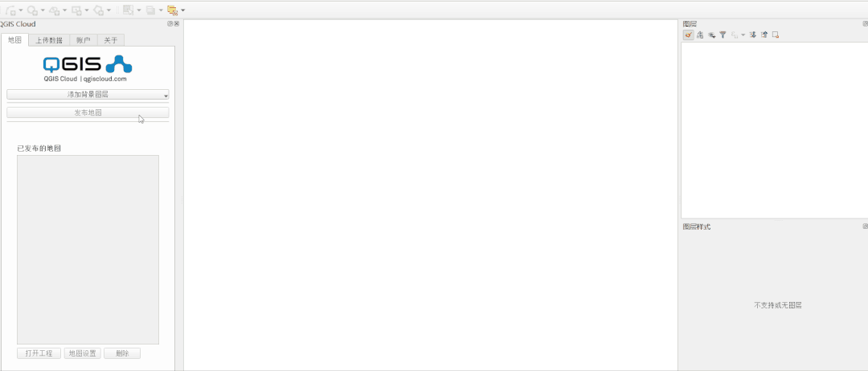This screenshot has width=868, height=371.
Task: Float the QGIS Cloud panel
Action: (170, 24)
